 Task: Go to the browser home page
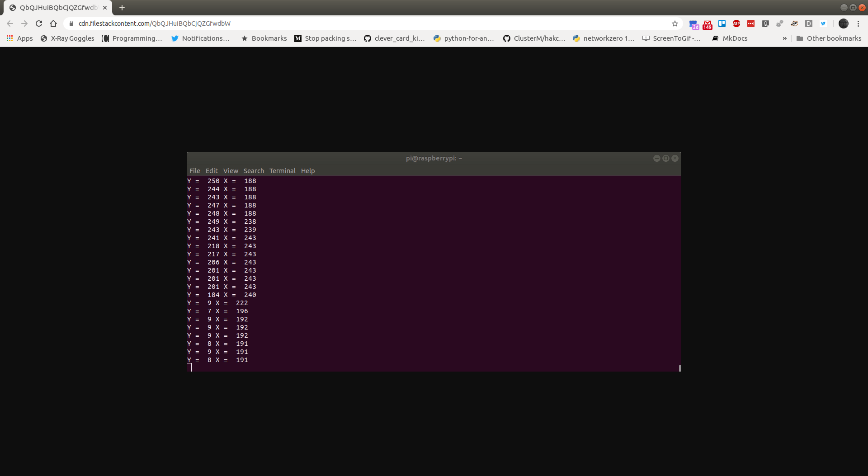tap(53, 24)
